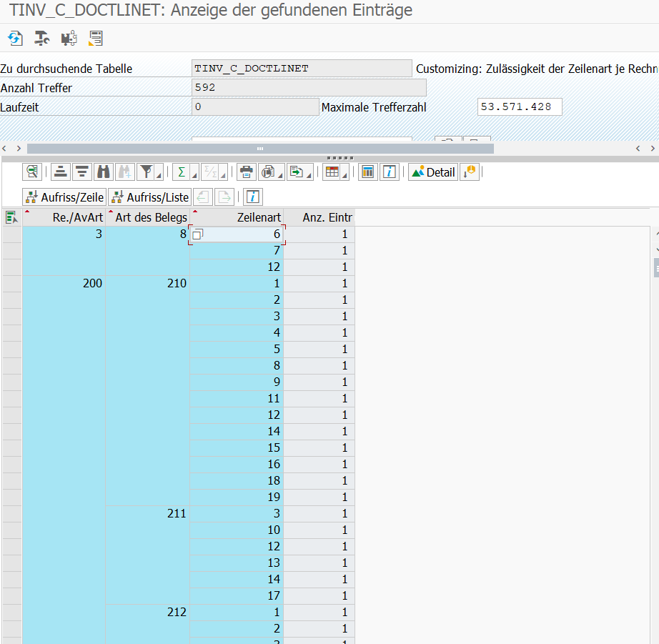The width and height of the screenshot is (659, 644).
Task: Expand the sum total dropdown
Action: tap(194, 173)
